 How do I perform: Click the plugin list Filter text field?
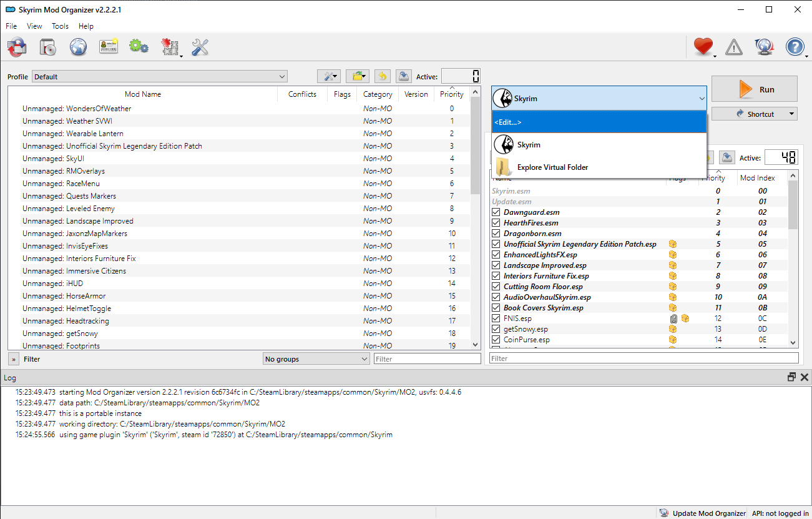pyautogui.click(x=644, y=358)
